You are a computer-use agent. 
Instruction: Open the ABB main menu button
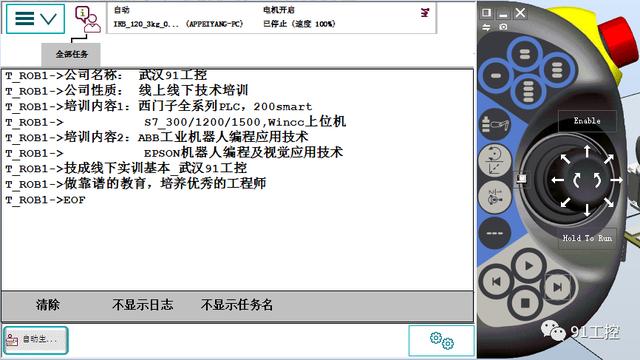(35, 18)
